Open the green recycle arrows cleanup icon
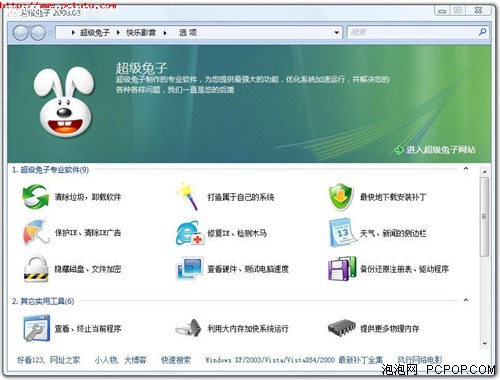 pos(35,197)
